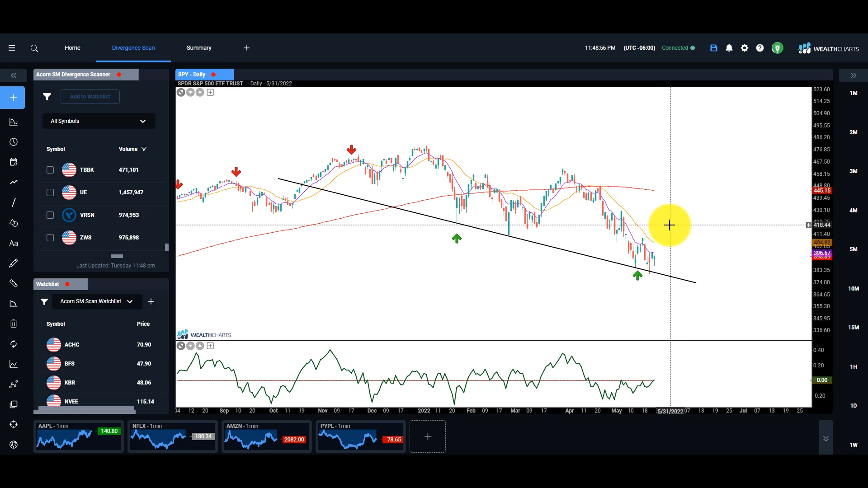Switch to the Summary tab

[199, 48]
